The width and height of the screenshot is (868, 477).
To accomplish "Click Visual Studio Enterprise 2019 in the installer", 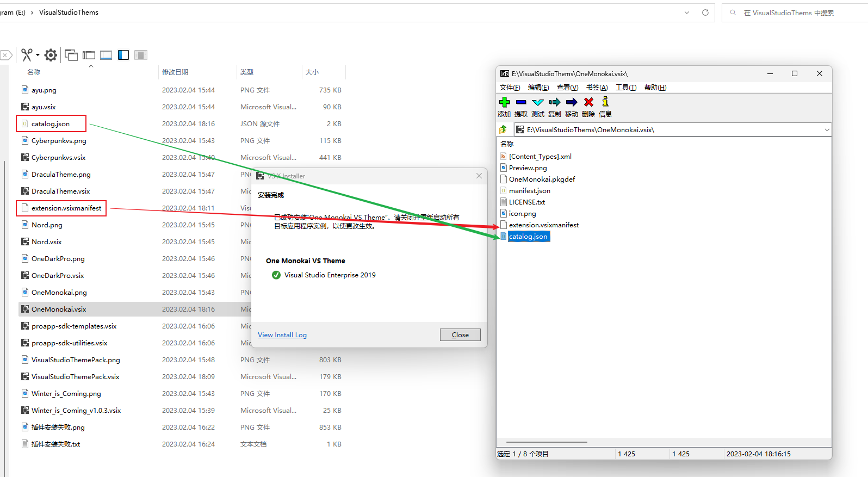I will click(x=330, y=275).
